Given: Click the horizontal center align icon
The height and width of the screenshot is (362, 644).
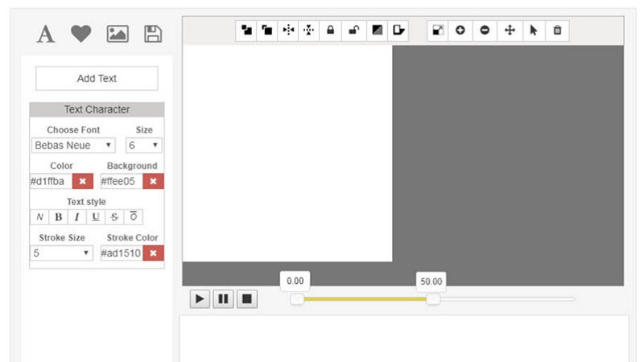Looking at the screenshot, I should coord(288,31).
